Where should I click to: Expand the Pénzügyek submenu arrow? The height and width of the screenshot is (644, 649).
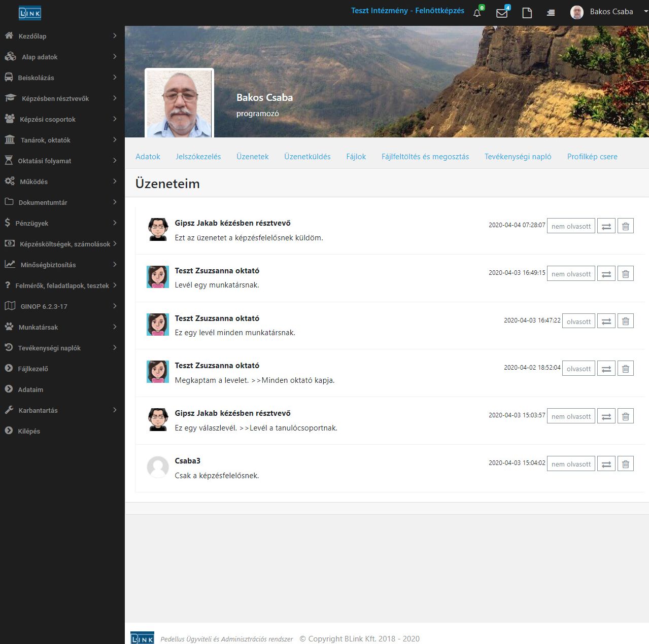pyautogui.click(x=115, y=223)
